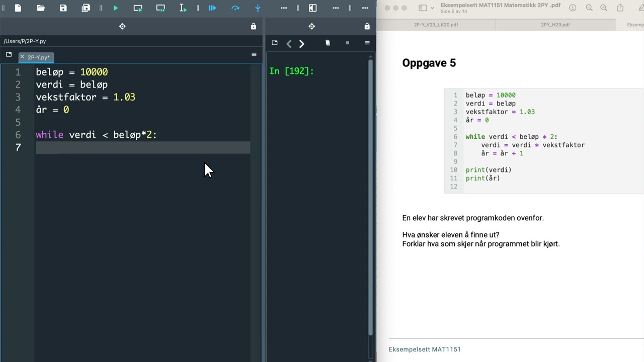Step over current line in debugger

coord(235,8)
